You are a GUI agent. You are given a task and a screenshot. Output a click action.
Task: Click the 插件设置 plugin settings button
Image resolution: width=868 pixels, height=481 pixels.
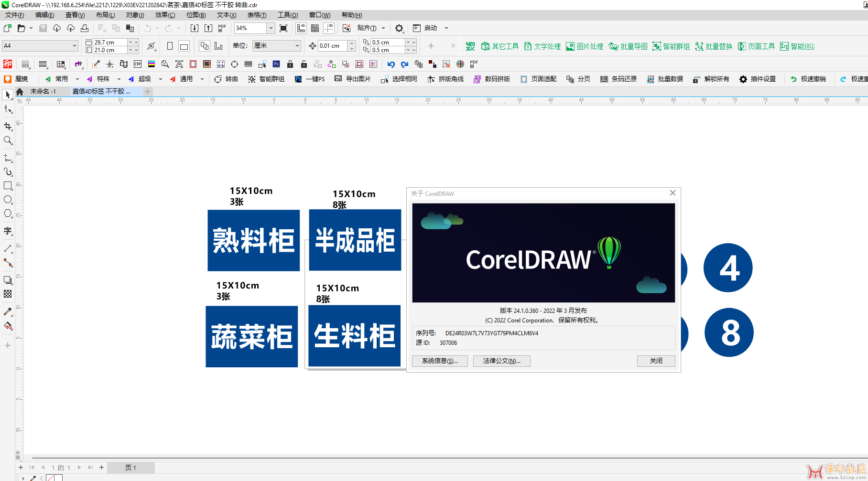(758, 79)
